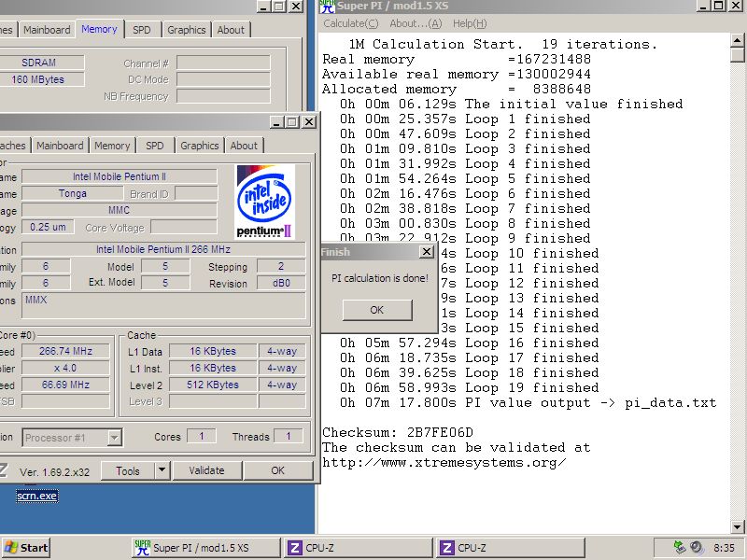Click the Super PI vertical scrollbar thumb
747x560 pixels.
click(738, 55)
